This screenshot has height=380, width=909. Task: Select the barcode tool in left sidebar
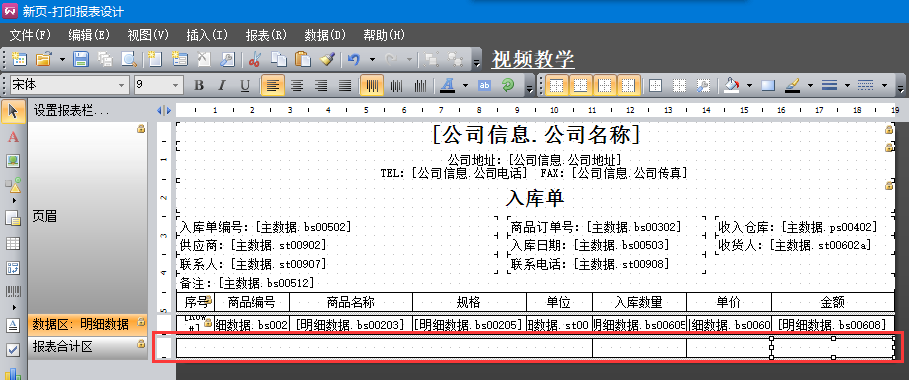tap(13, 291)
